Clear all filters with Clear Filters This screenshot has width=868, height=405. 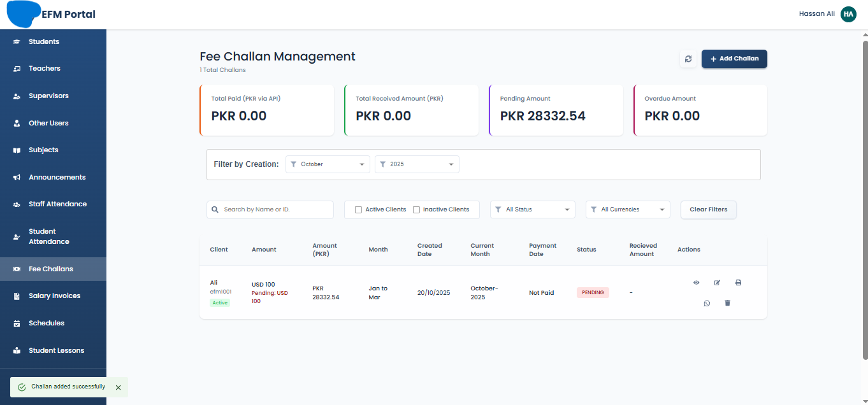[x=708, y=209]
